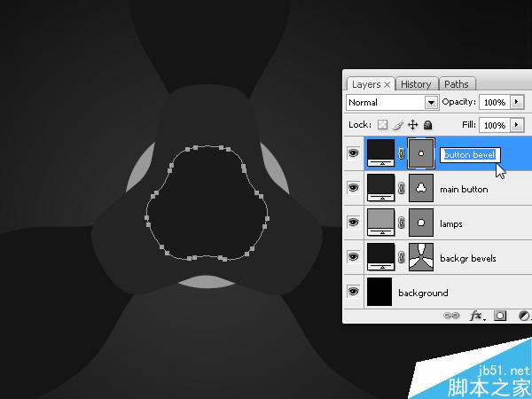This screenshot has height=399, width=532.
Task: Hide the main button layer
Action: [x=353, y=188]
